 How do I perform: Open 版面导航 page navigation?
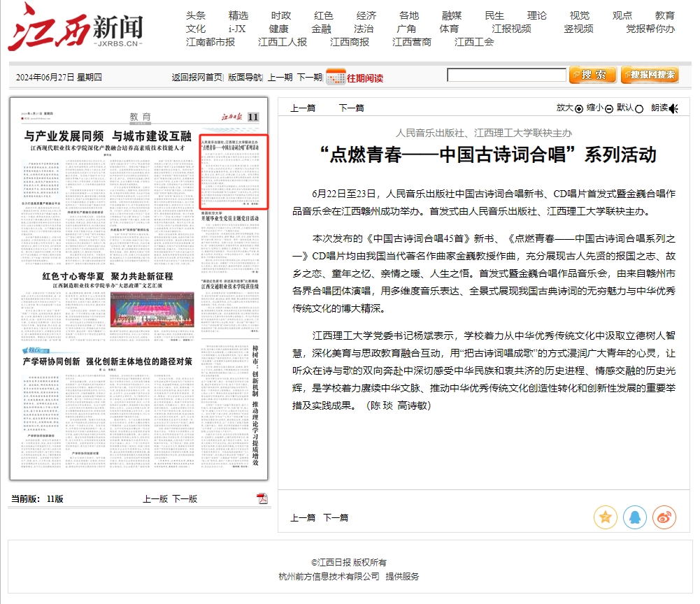(245, 78)
